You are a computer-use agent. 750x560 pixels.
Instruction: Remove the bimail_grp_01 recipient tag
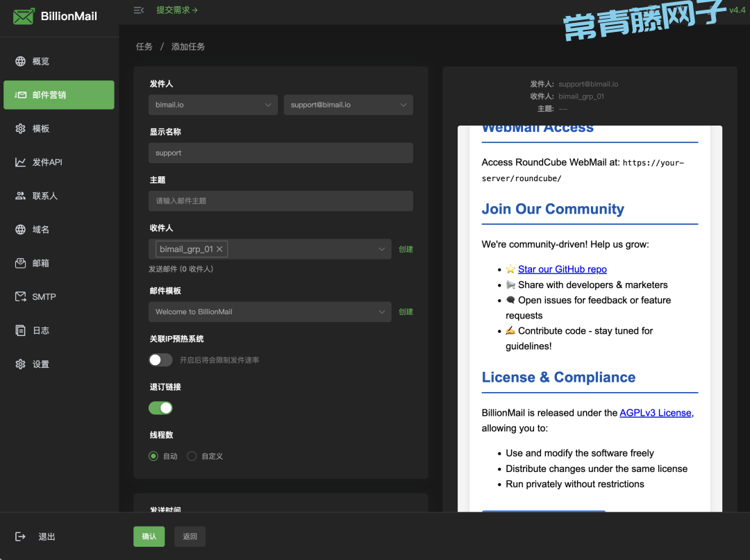(x=219, y=249)
